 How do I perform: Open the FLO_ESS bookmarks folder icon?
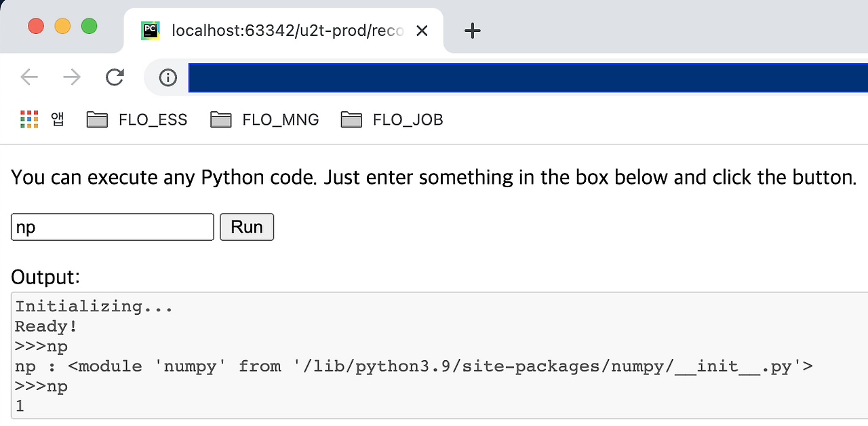point(96,119)
